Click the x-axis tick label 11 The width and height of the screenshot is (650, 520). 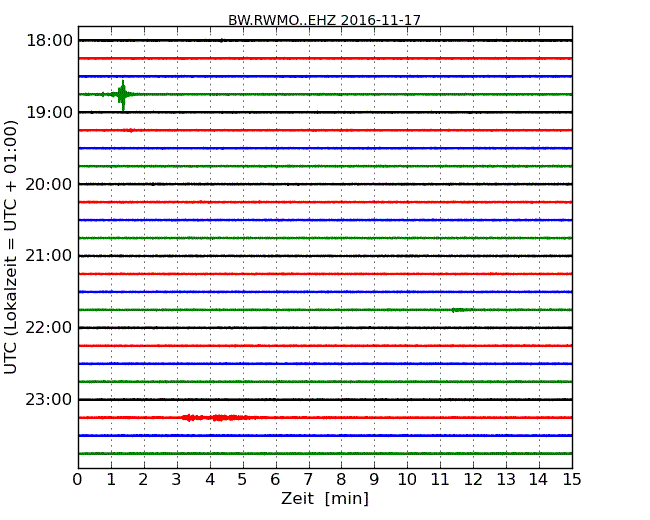pos(440,480)
